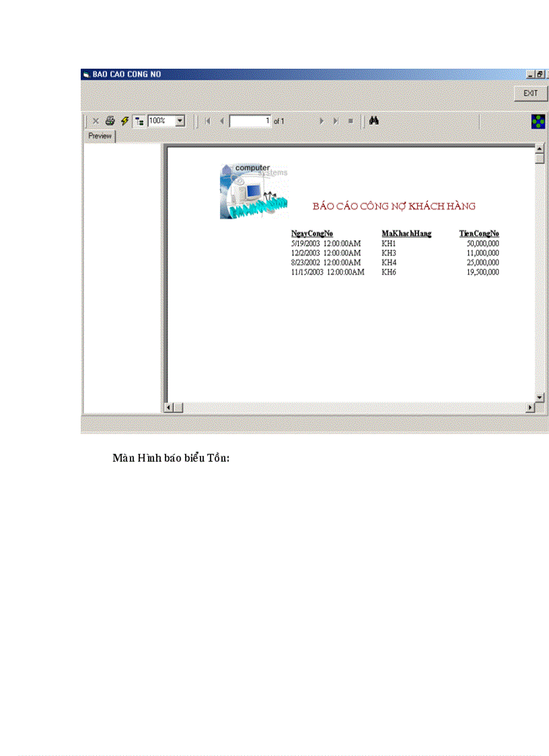The height and width of the screenshot is (756, 549).
Task: Click the Print report printer icon
Action: click(x=110, y=121)
